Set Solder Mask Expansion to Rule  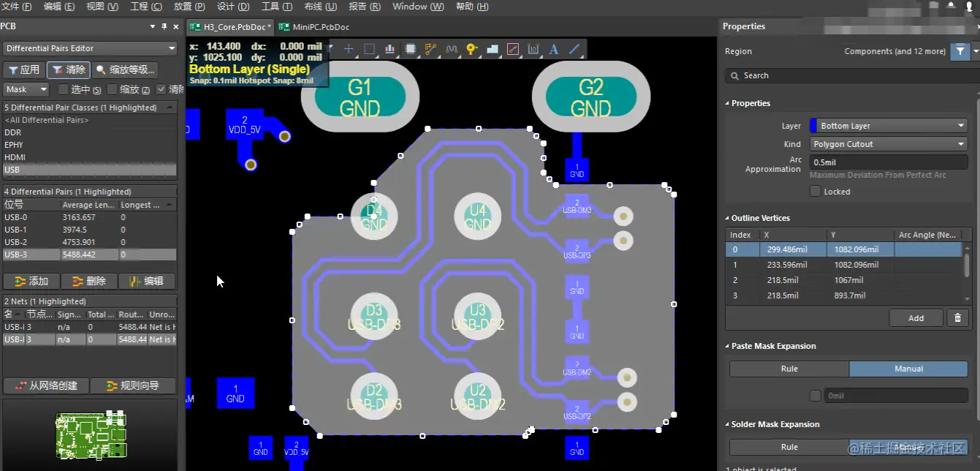(789, 447)
